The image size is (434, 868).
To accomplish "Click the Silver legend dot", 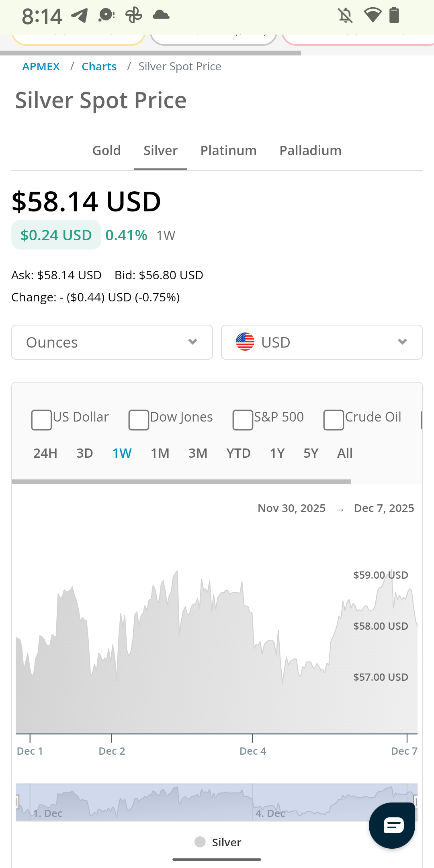I will pyautogui.click(x=200, y=842).
